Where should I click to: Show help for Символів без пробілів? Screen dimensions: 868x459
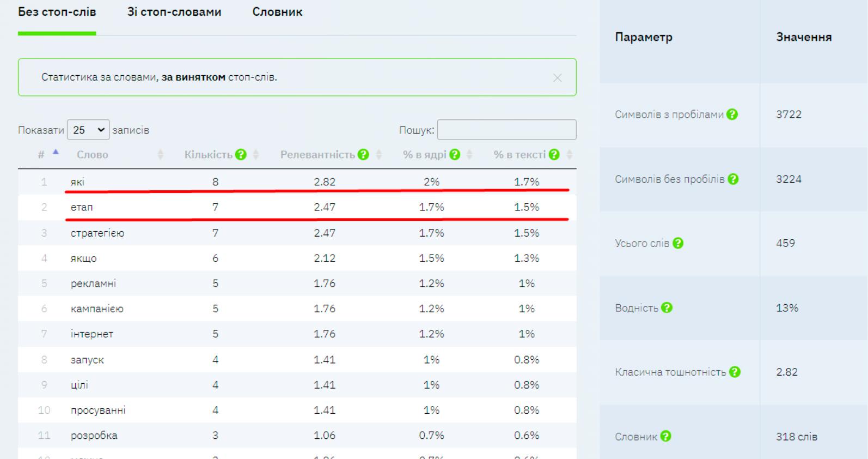[x=733, y=179]
